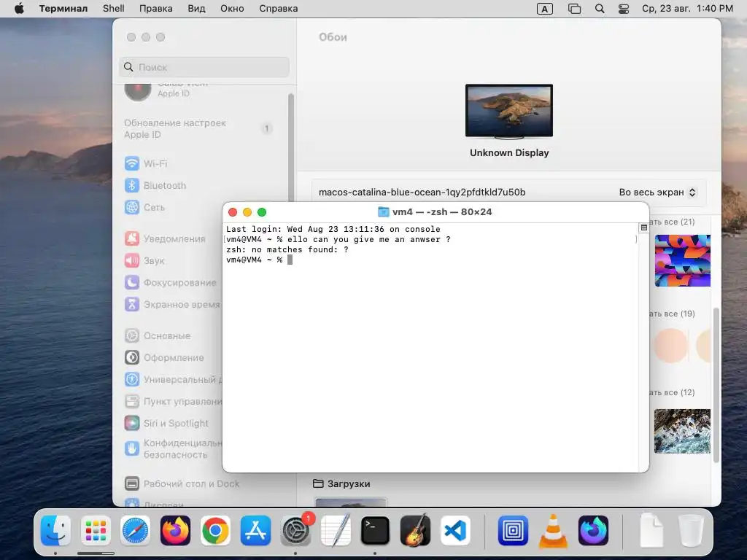The height and width of the screenshot is (560, 747).
Task: Open Stage Manager windows icon in menu bar
Action: 575,9
